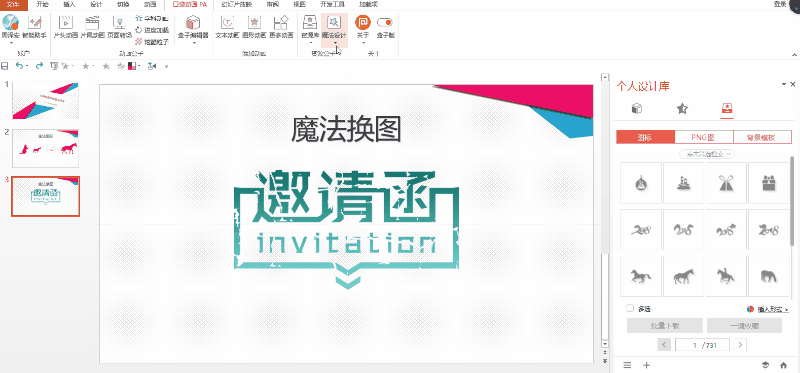Click the 关于 about icon

pyautogui.click(x=362, y=22)
